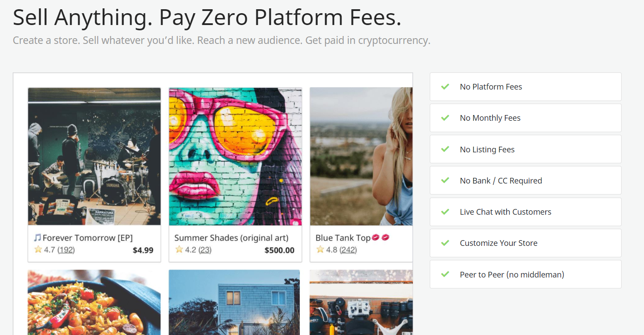Click the checkmark next to Live Chat with Customers
The image size is (644, 335).
click(445, 212)
